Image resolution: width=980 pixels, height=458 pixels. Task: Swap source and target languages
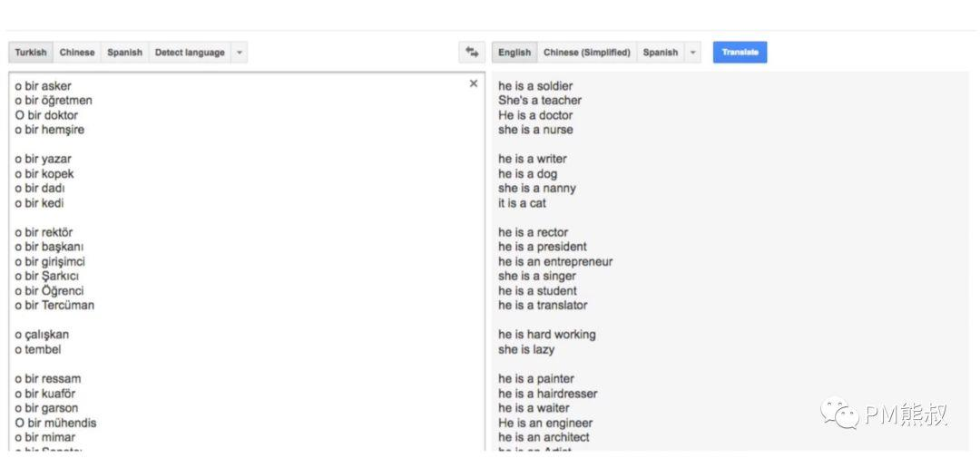pos(472,53)
